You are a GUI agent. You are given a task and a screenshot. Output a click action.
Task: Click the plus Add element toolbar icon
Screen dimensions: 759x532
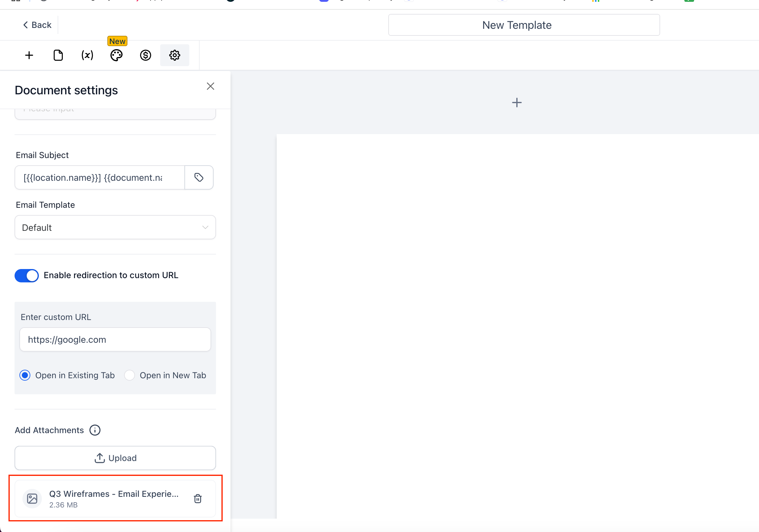[x=29, y=55]
